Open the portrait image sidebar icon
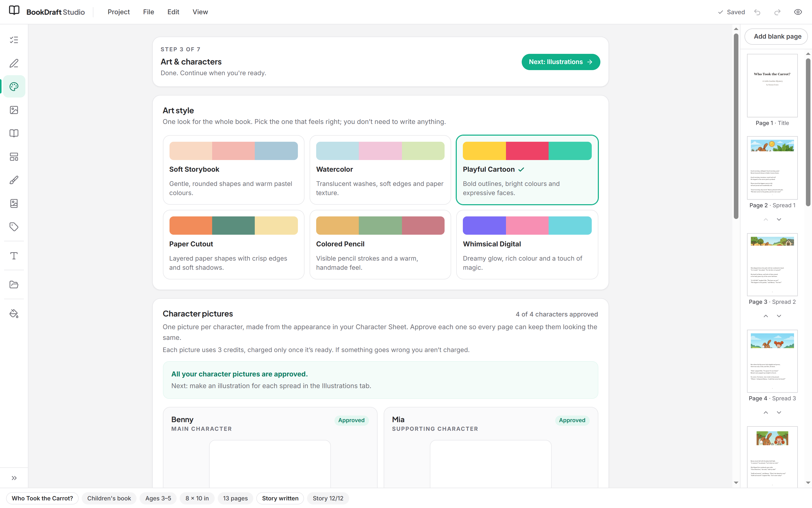 14,204
